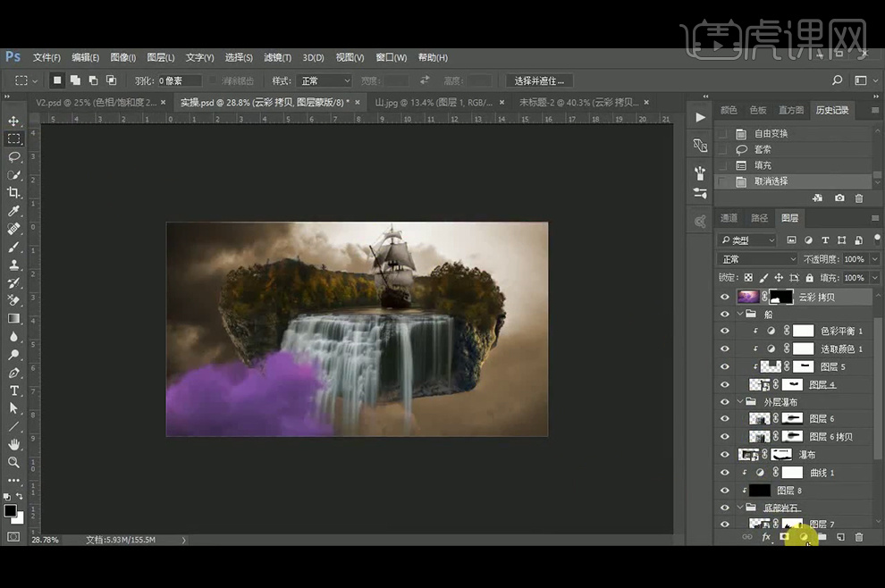Collapse the 船 layer group
Screen dimensions: 885x588
tap(740, 315)
